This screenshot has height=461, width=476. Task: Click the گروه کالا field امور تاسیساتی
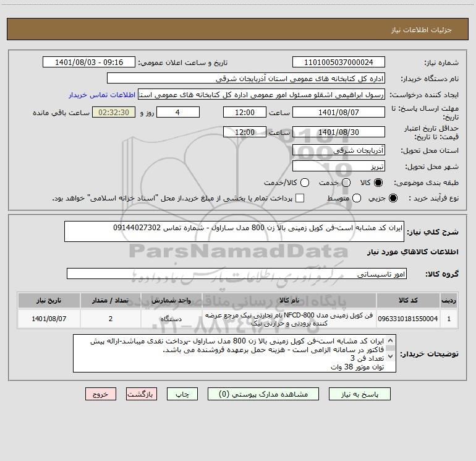[x=237, y=274]
